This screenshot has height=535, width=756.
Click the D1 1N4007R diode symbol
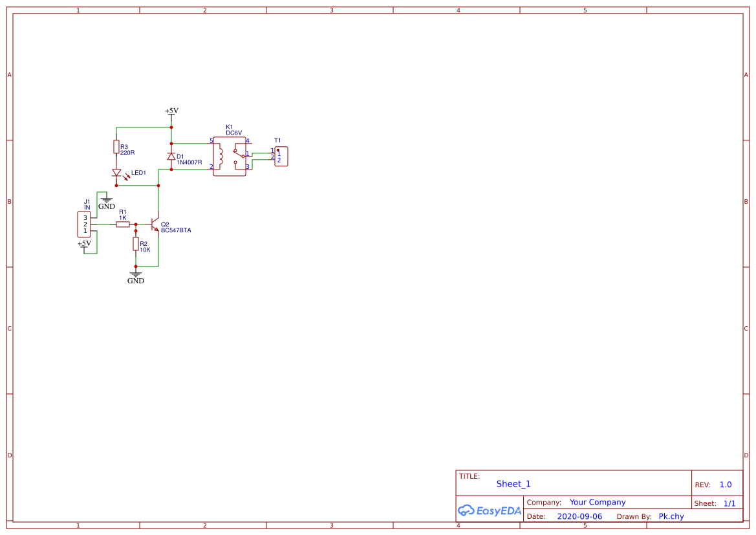click(171, 157)
